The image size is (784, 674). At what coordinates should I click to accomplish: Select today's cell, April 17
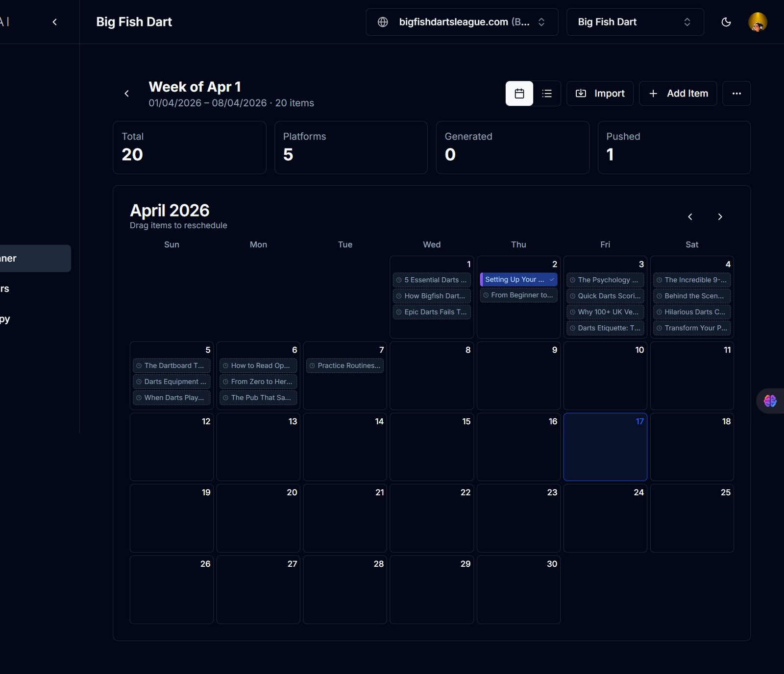tap(605, 447)
